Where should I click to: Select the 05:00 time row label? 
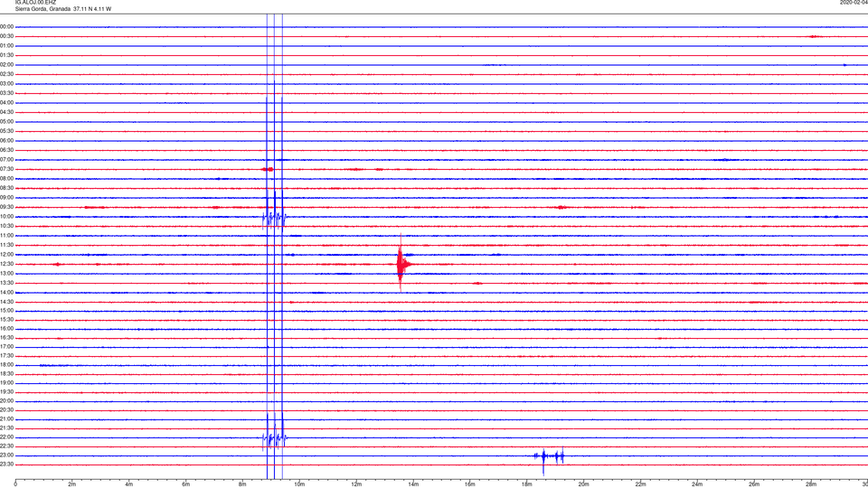[x=6, y=122]
